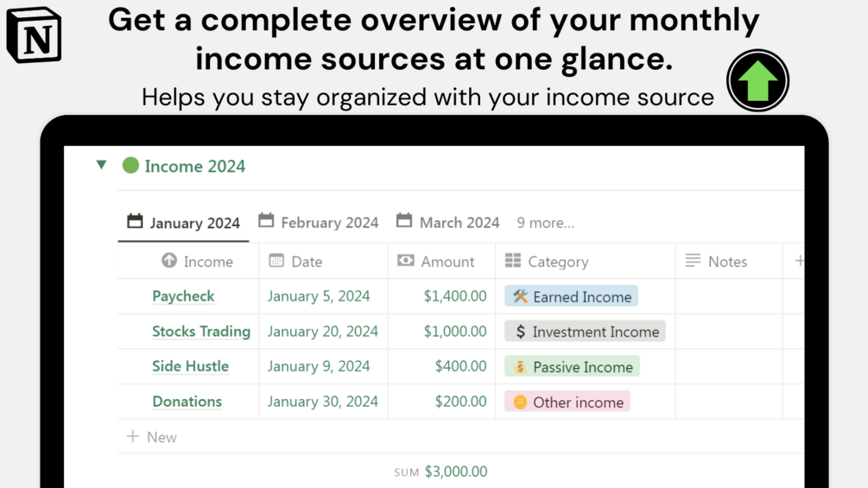Add a new column with plus button
Viewport: 868px width, 488px height.
(799, 261)
